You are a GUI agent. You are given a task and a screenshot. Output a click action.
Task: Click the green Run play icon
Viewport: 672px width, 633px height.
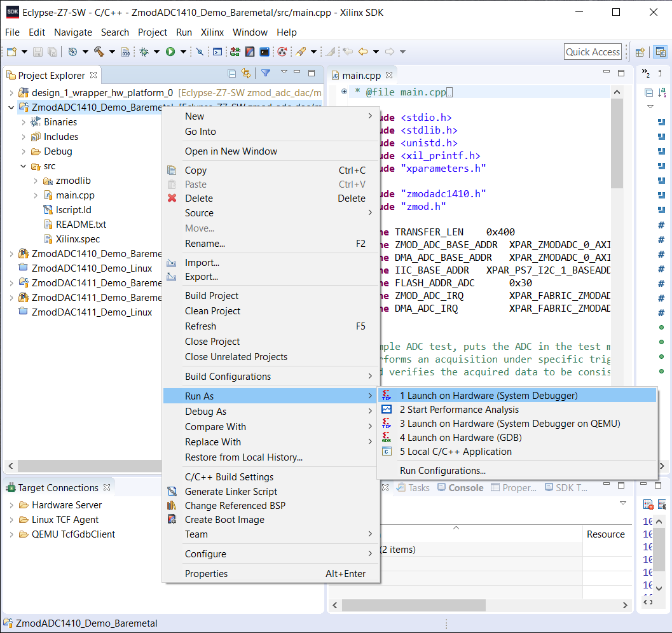[170, 52]
